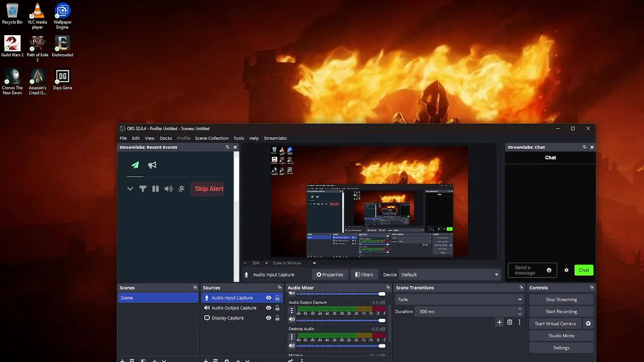Lock the Display Capture source
This screenshot has height=362, width=644.
click(277, 318)
